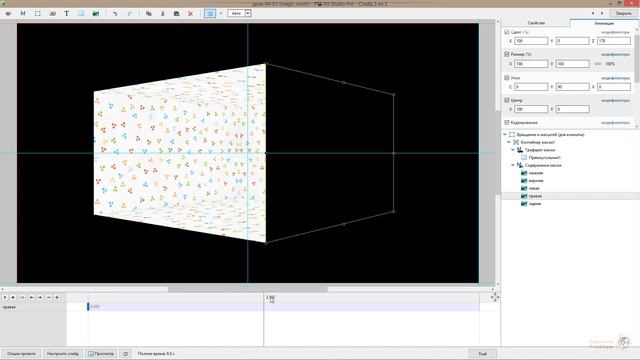This screenshot has width=640, height=360.
Task: Toggle the Кадрирование checkbox
Action: pos(507,122)
